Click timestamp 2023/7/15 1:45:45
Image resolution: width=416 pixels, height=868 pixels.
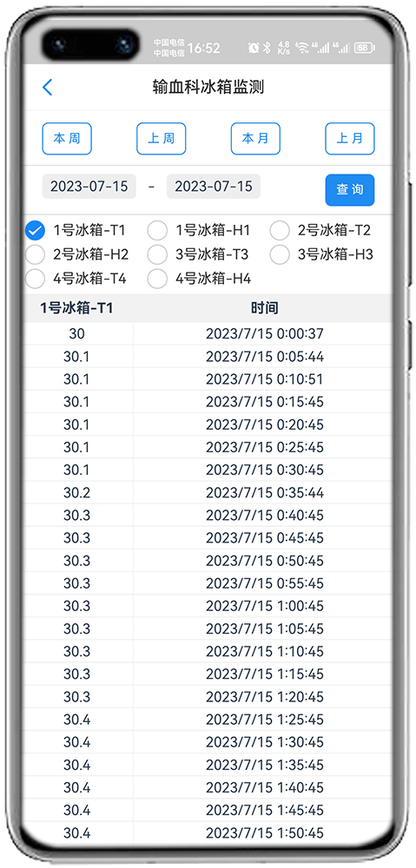click(265, 811)
